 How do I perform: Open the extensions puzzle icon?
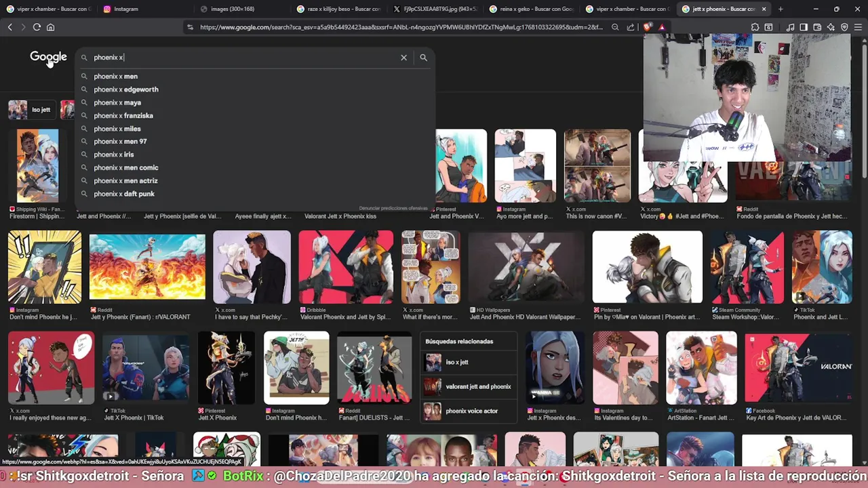point(755,27)
